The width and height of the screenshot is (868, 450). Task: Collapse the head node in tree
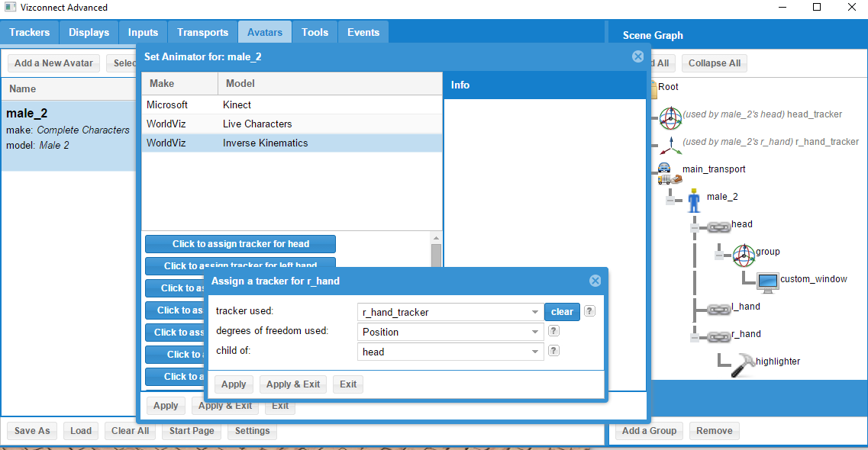pos(694,227)
